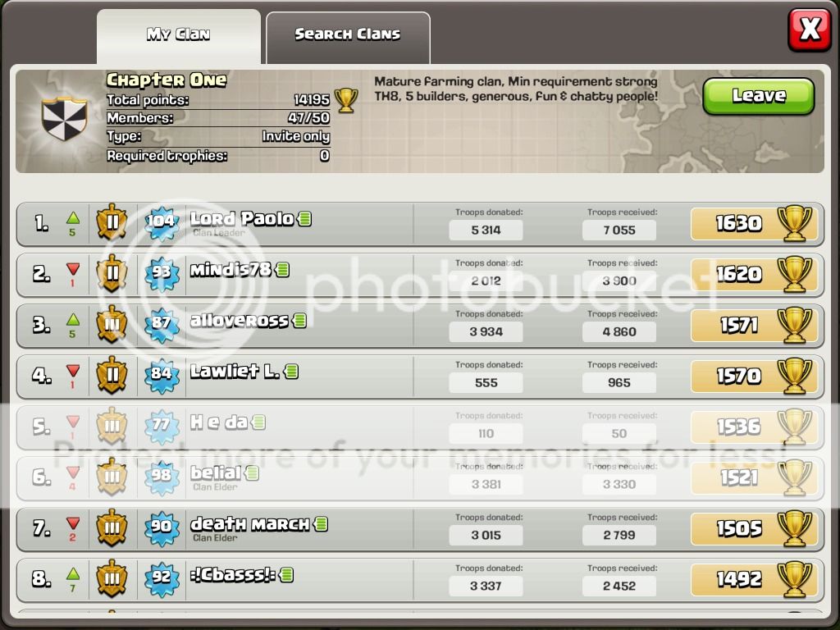Close the clan window with red X
Viewport: 840px width, 630px height.
coord(810,30)
